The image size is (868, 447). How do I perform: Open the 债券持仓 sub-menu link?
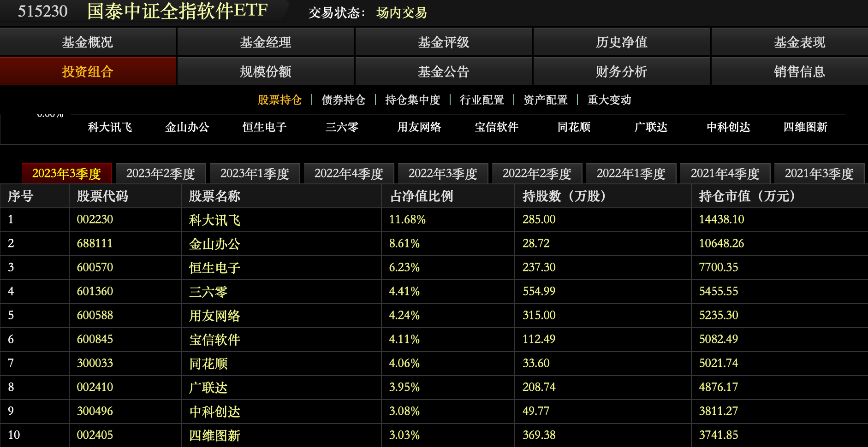click(343, 100)
